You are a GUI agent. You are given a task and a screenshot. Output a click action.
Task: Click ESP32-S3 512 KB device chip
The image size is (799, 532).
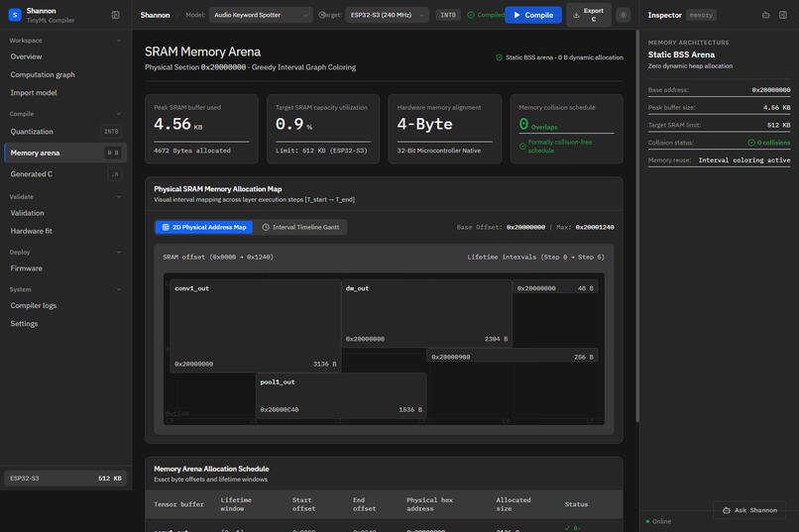[x=65, y=479]
